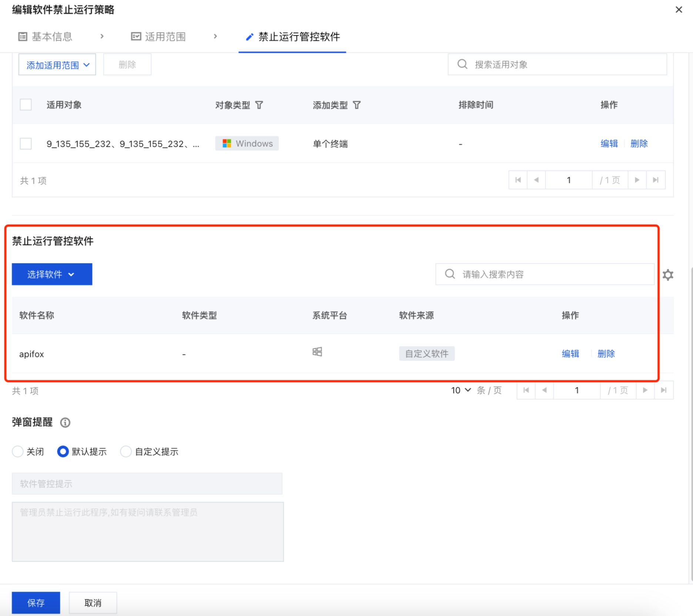Click 保存 to save the policy
The height and width of the screenshot is (616, 693).
coord(36,603)
